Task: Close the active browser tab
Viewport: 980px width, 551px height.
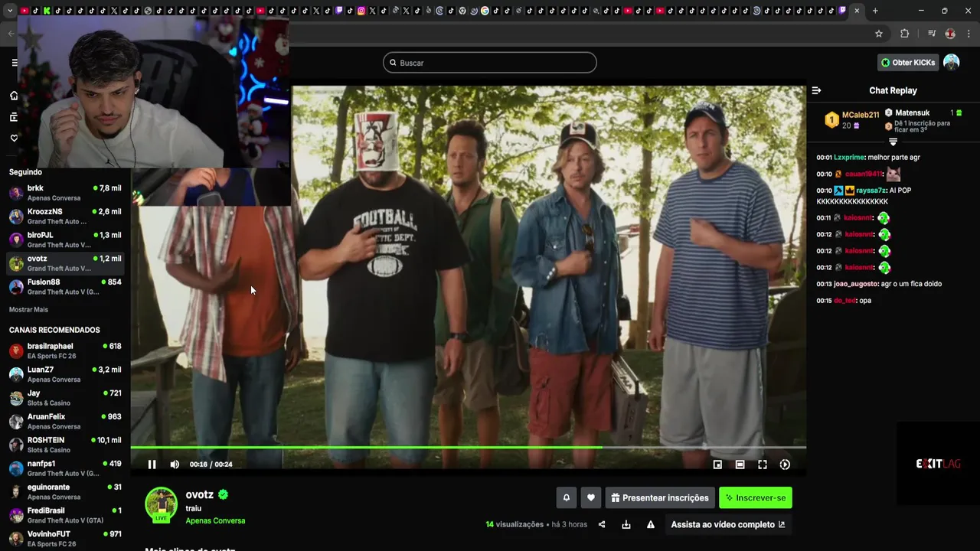Action: [857, 11]
